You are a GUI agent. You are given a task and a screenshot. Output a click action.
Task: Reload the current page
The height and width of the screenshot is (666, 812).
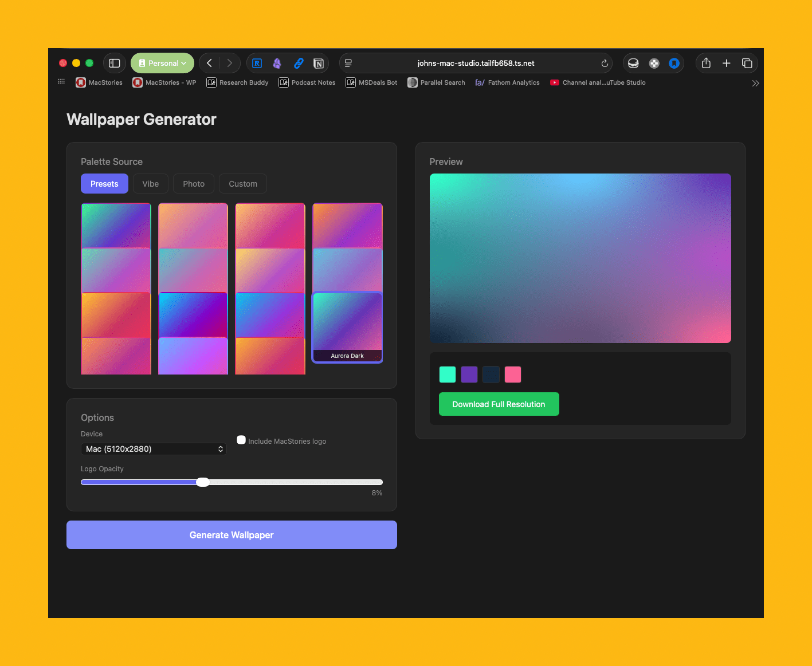pyautogui.click(x=604, y=63)
